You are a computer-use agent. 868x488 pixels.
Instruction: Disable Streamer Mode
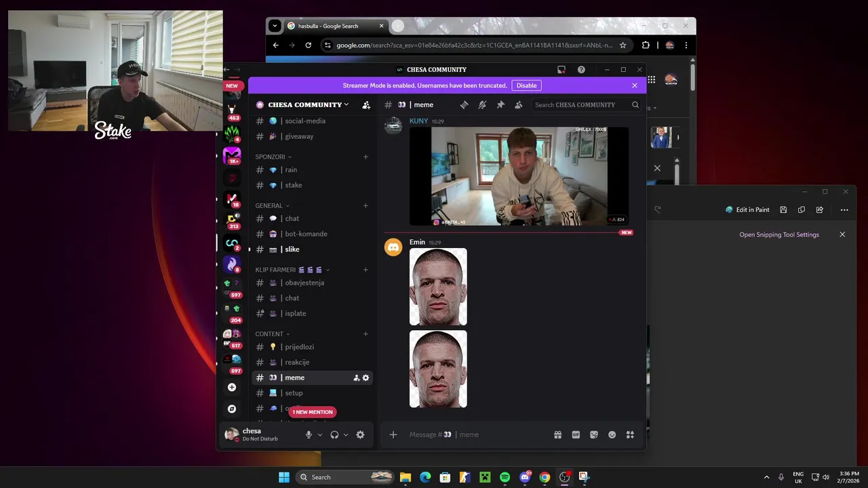(526, 85)
